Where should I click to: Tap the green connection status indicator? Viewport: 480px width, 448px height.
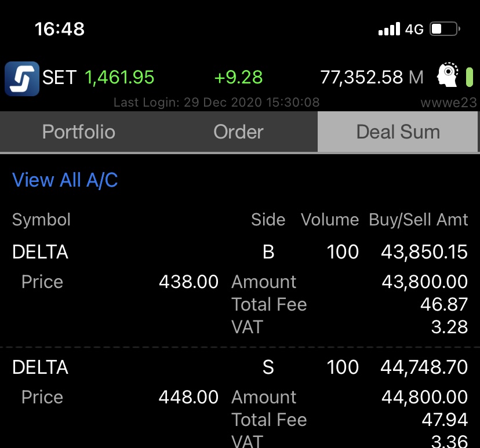(470, 77)
